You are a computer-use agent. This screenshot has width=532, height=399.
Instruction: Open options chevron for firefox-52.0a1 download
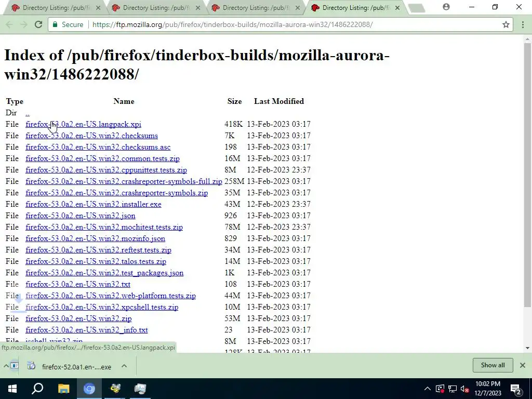point(124,366)
